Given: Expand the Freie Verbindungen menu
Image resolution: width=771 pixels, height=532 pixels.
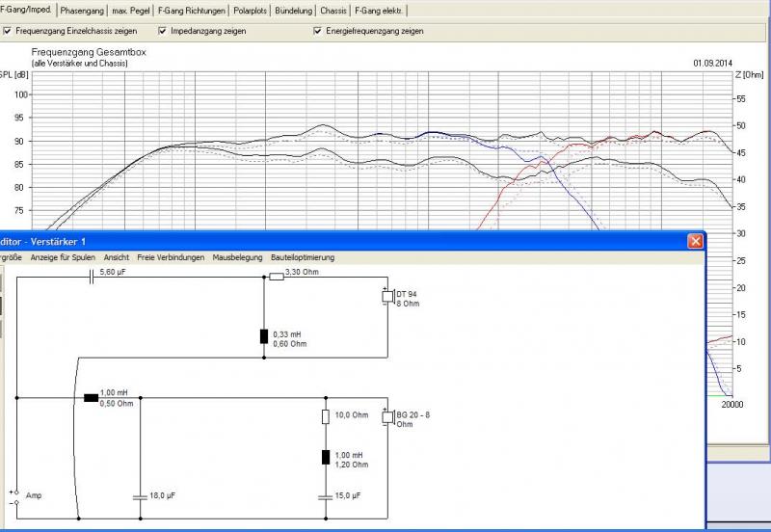Looking at the screenshot, I should click(x=171, y=257).
